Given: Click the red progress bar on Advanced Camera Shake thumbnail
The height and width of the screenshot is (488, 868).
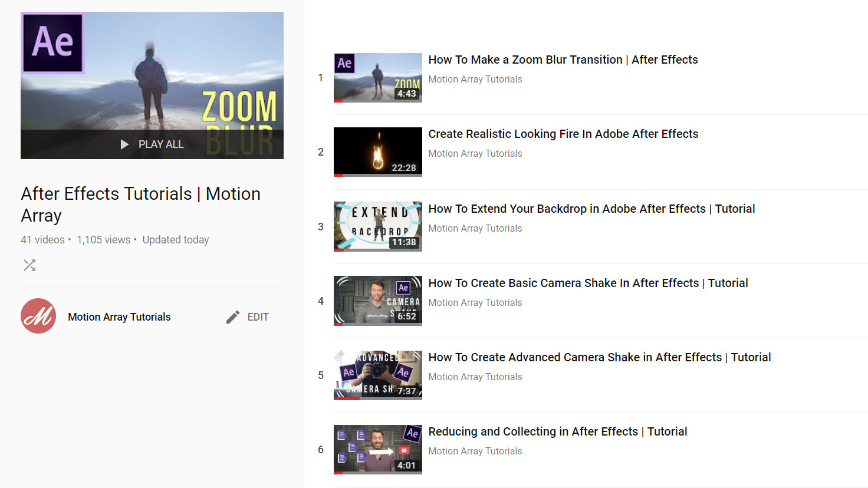Looking at the screenshot, I should pyautogui.click(x=347, y=398).
